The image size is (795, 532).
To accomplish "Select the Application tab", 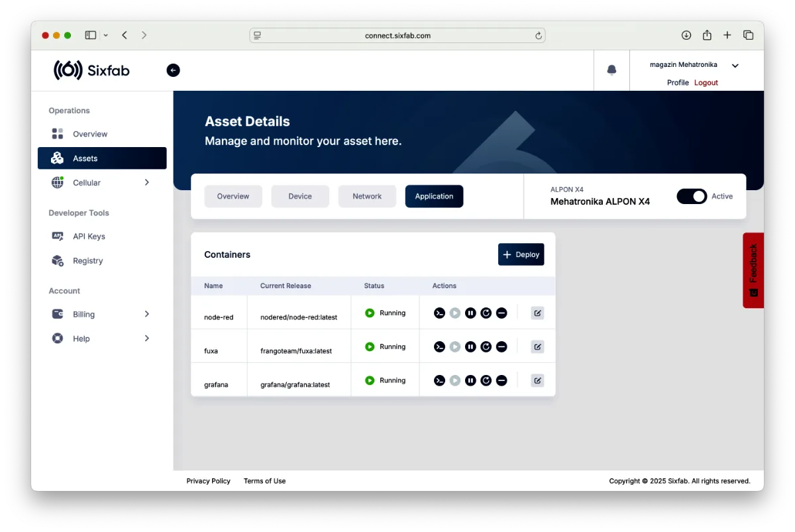I will (x=434, y=196).
